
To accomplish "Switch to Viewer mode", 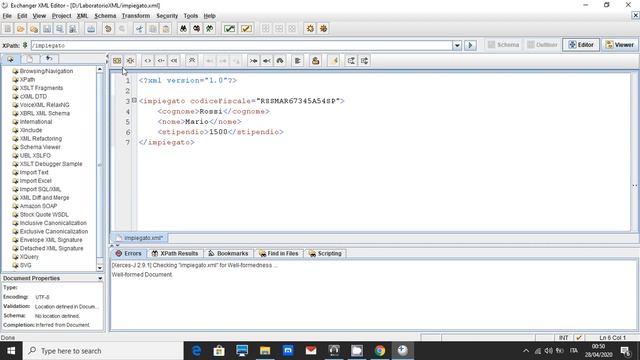I will click(x=620, y=45).
